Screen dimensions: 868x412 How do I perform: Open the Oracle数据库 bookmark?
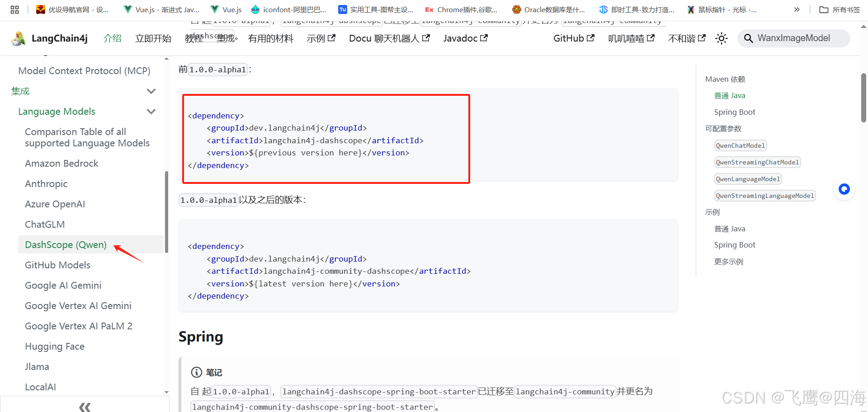click(x=548, y=9)
